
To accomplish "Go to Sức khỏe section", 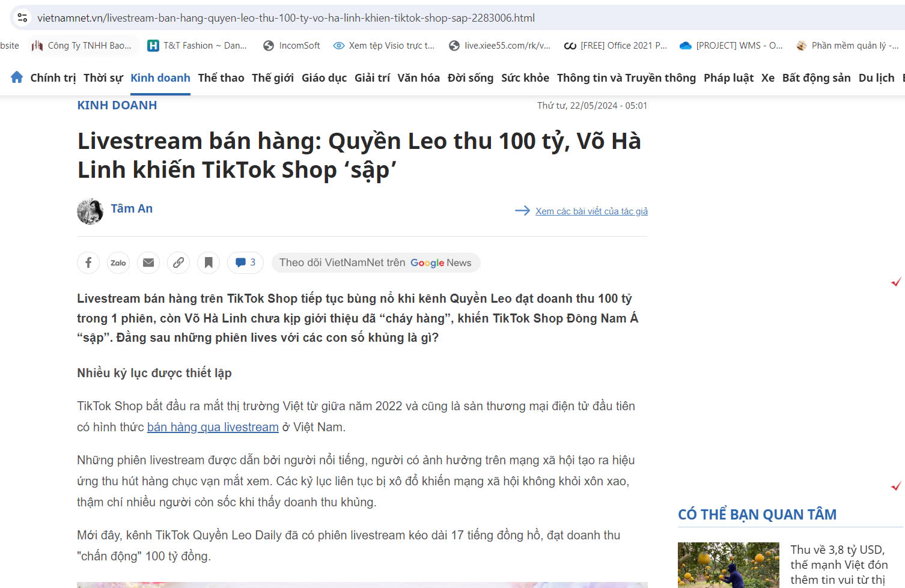I will pos(525,78).
